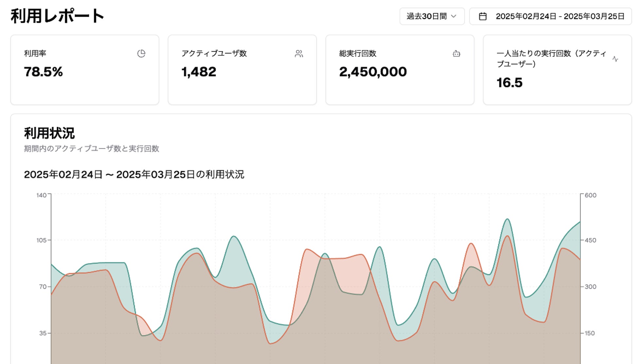Click the 利用状況 section title
The height and width of the screenshot is (364, 638).
pos(49,133)
